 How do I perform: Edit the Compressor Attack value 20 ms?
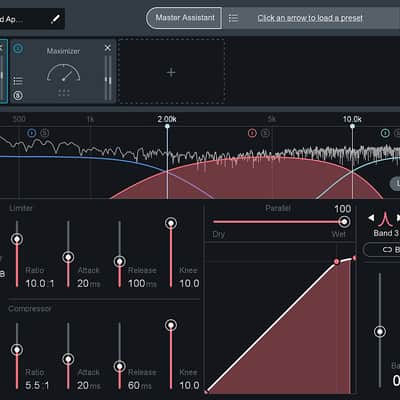88,385
